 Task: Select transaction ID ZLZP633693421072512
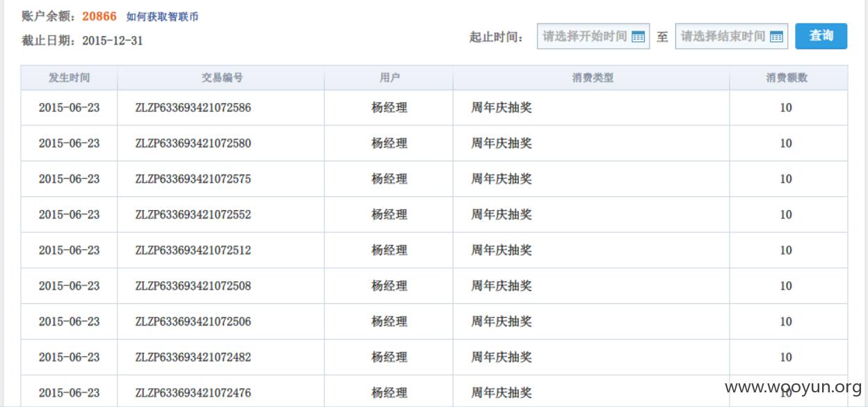[193, 250]
